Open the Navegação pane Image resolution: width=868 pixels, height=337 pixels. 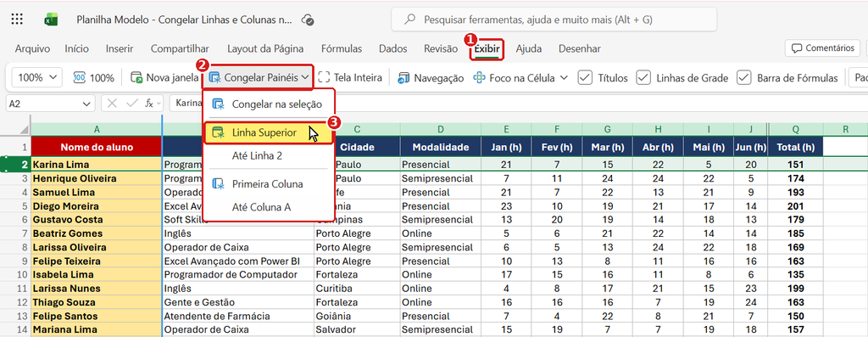tap(431, 77)
